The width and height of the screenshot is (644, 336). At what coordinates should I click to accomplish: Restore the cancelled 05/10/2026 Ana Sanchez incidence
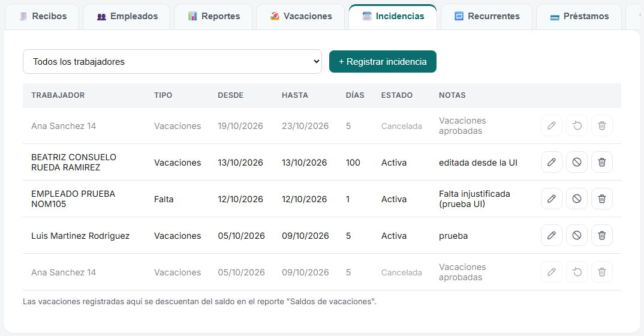tap(577, 272)
